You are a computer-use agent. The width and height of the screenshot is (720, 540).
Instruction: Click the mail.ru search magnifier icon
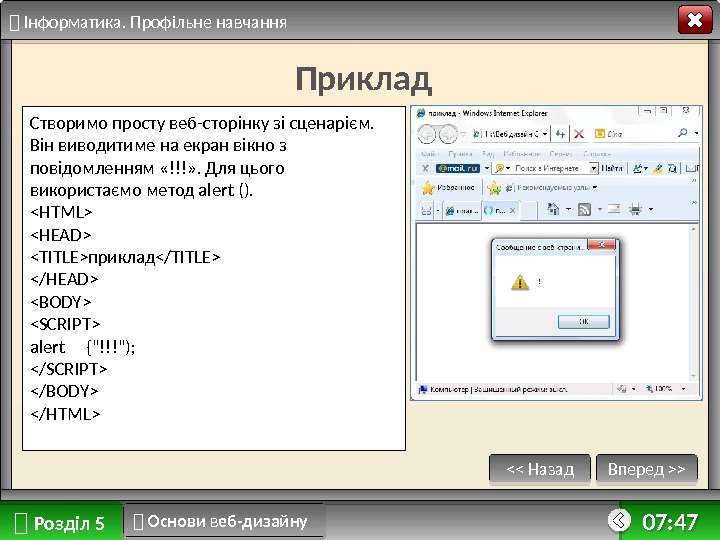(x=500, y=169)
